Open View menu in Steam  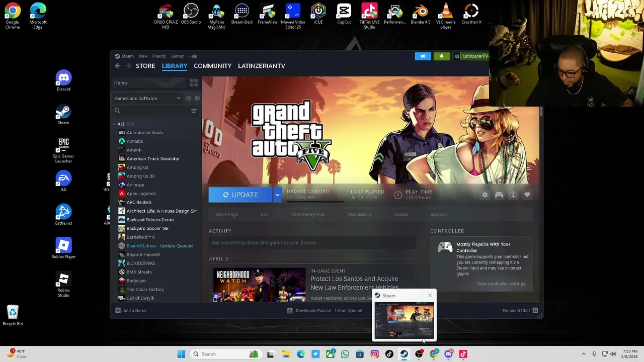(143, 56)
